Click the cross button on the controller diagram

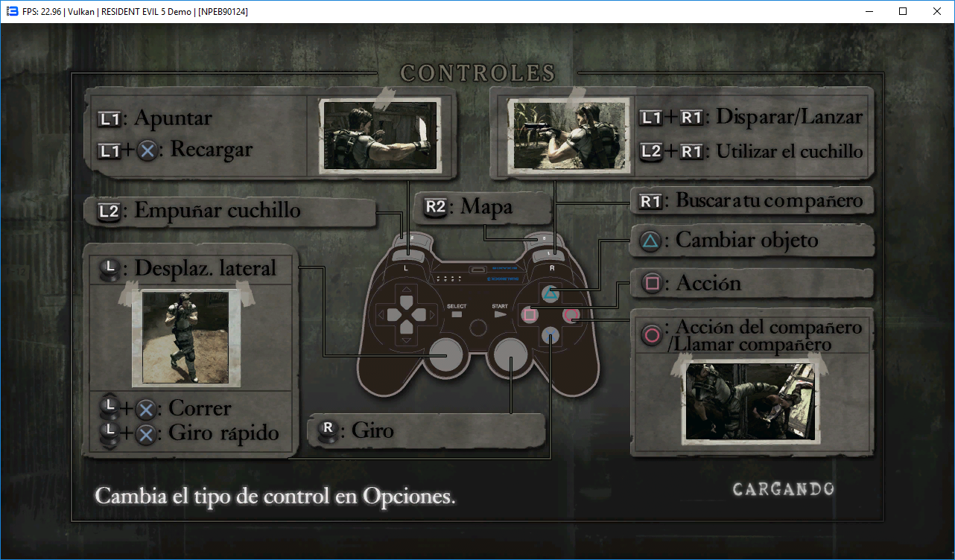pyautogui.click(x=551, y=336)
